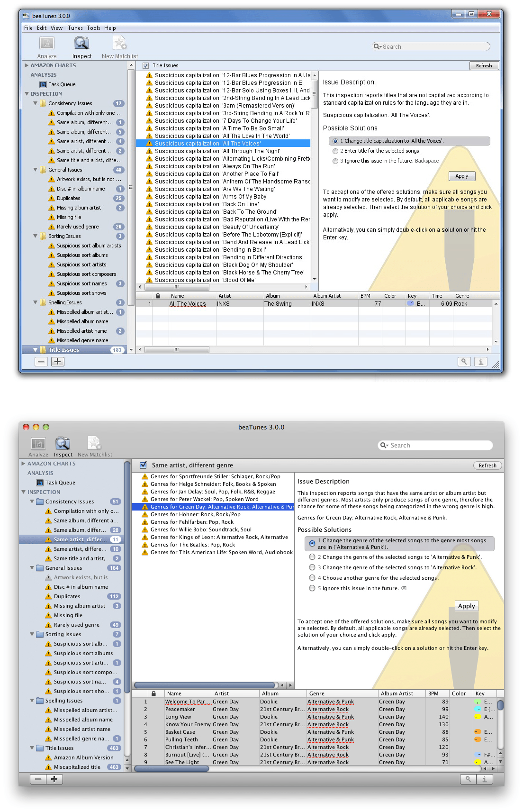This screenshot has height=812, width=523.
Task: Collapse Consistency Issues folder in Mac sidebar
Action: point(32,502)
